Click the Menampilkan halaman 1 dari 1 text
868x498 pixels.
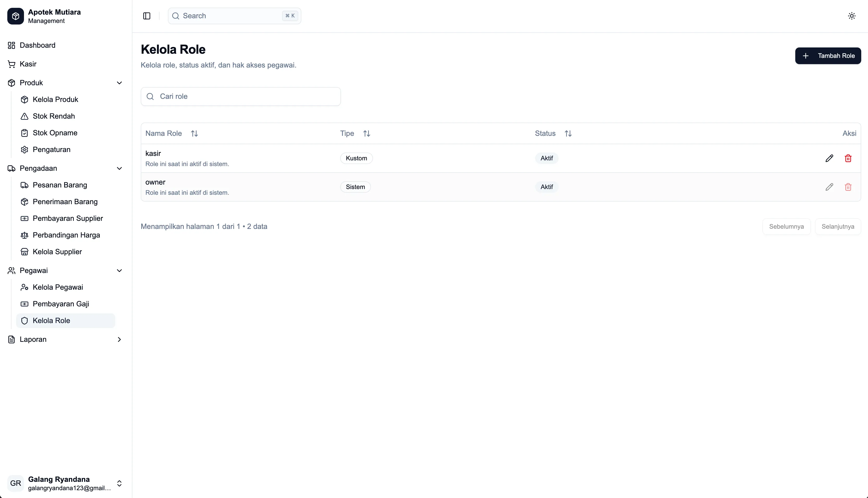(191, 226)
